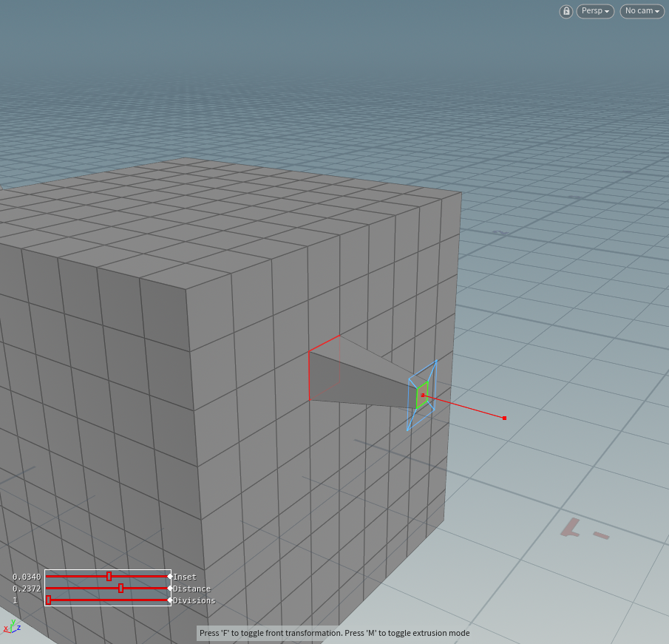Select the Z axis on the orientation gizmo
This screenshot has width=669, height=644.
pos(19,627)
